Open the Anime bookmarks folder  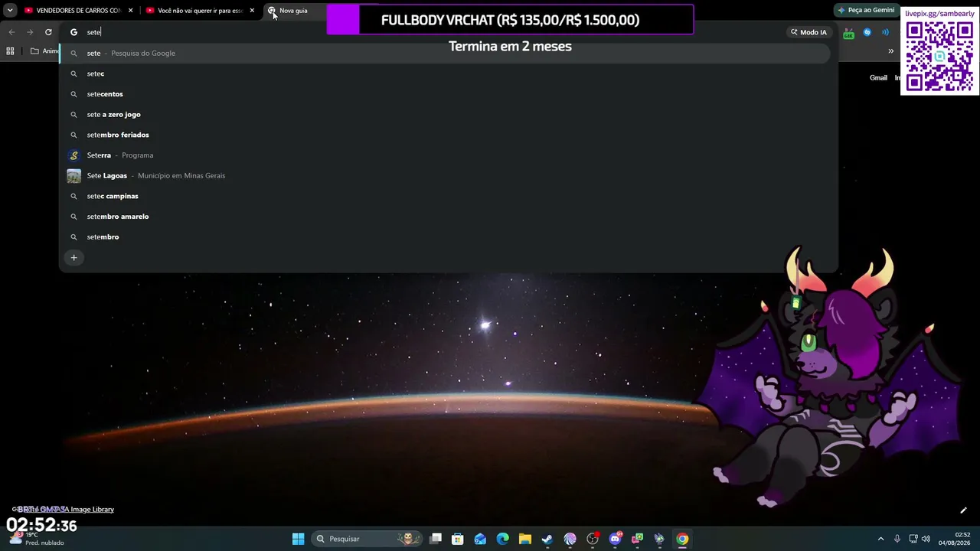click(44, 51)
